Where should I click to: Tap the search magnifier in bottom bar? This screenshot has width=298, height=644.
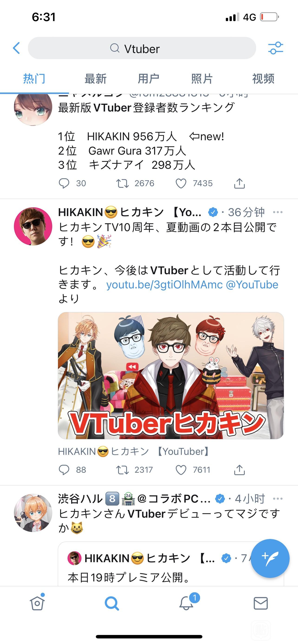(x=112, y=603)
